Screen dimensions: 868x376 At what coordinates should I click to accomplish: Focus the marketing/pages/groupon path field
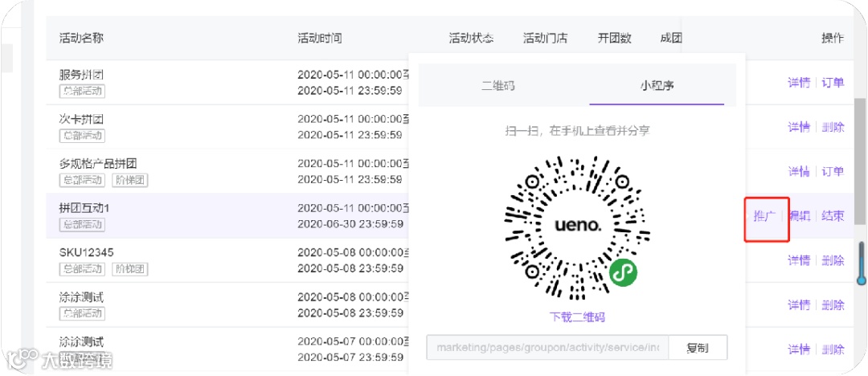click(x=547, y=348)
